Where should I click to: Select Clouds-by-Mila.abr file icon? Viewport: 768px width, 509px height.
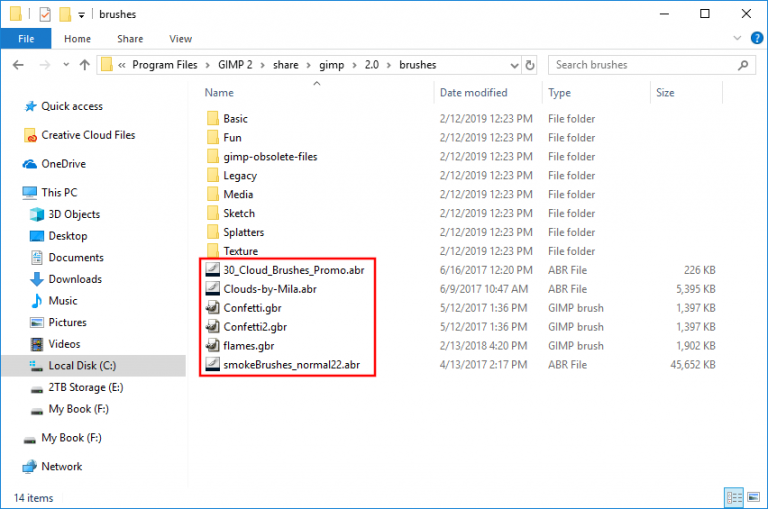[x=213, y=289]
